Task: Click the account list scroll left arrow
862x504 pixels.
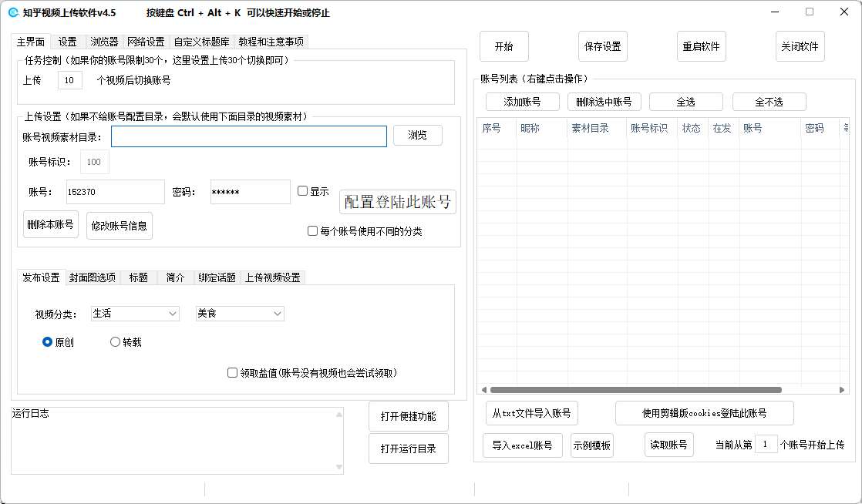Action: pos(483,390)
